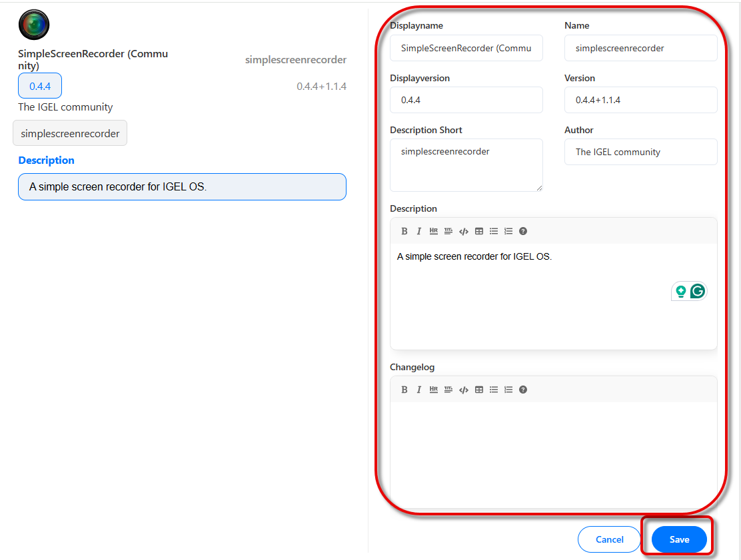Click Bold in the Description editor toolbar
Viewport: 741px width, 560px height.
404,231
